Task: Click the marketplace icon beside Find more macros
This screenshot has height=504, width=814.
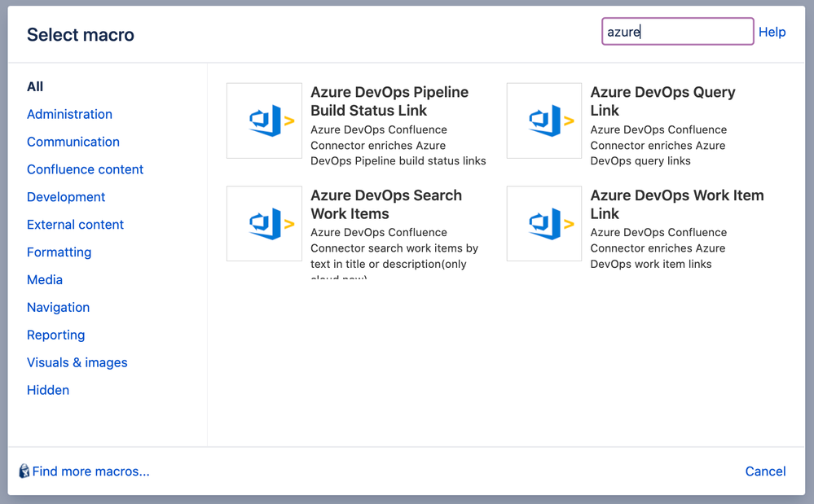Action: pyautogui.click(x=24, y=471)
